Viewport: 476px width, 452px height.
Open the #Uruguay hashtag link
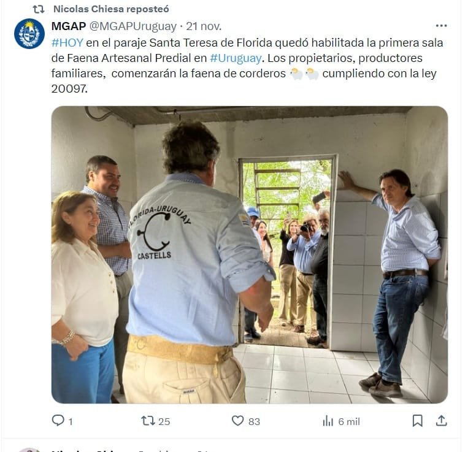click(x=236, y=58)
